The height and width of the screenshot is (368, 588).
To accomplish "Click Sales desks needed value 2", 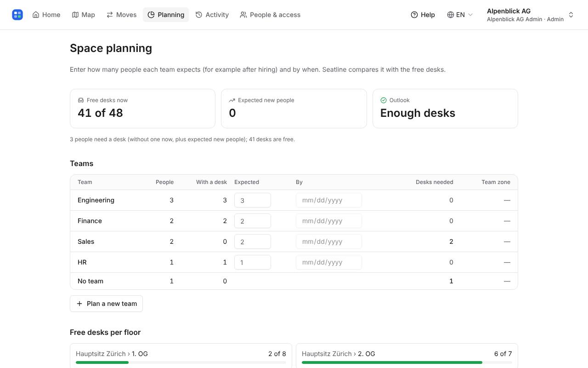I will point(451,241).
